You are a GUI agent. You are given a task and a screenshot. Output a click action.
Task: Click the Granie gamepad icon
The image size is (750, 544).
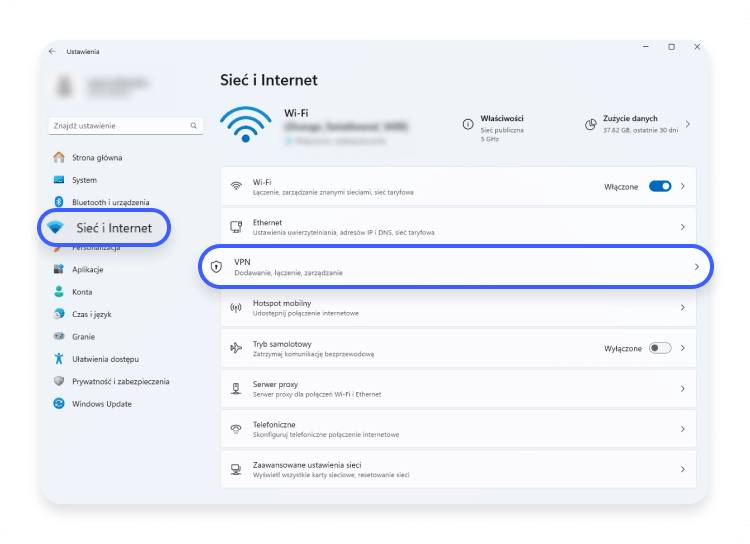(59, 336)
